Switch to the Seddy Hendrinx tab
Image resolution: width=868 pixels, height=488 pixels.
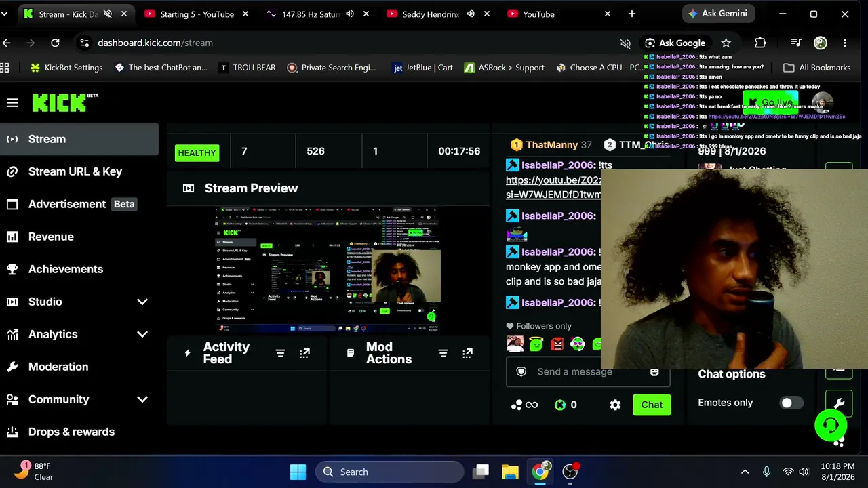[x=431, y=14]
